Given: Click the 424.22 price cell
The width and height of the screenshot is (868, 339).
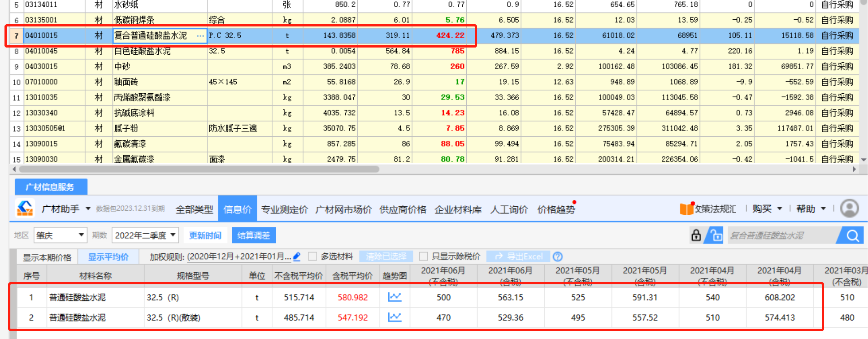Looking at the screenshot, I should click(439, 35).
